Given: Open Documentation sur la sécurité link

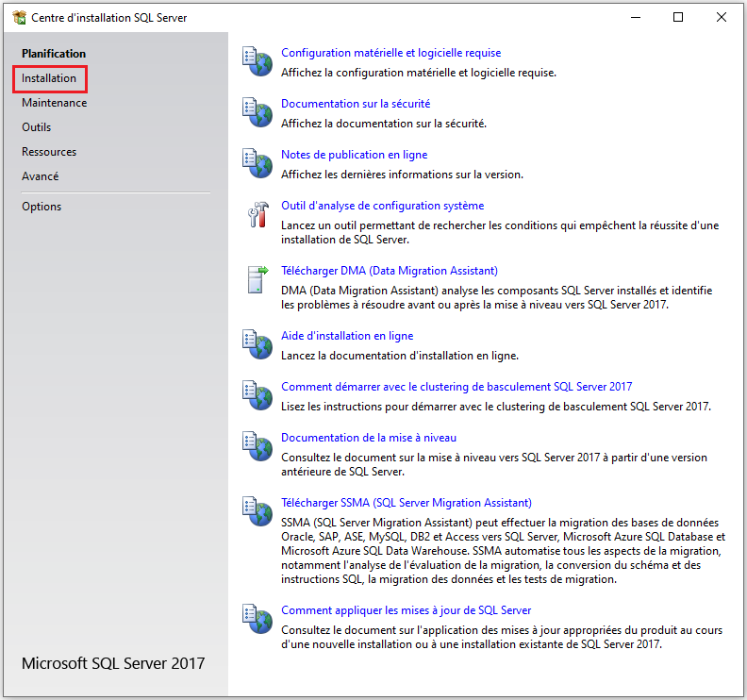Looking at the screenshot, I should [x=356, y=104].
